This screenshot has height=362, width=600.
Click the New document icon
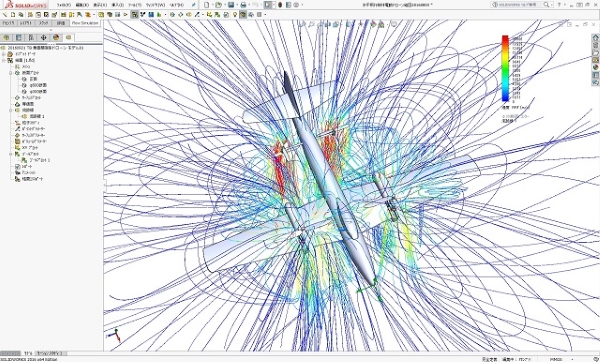point(207,5)
